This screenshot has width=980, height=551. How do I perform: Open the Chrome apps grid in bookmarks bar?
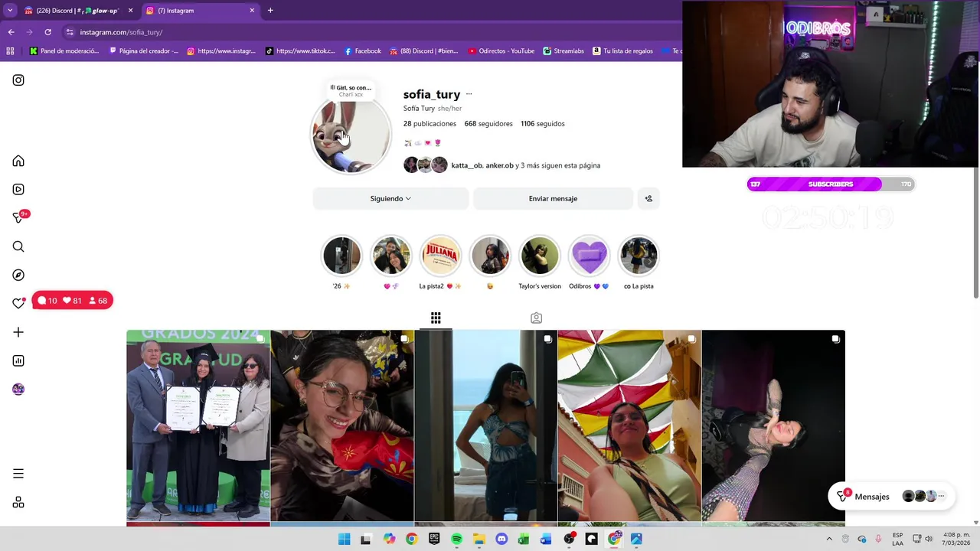pos(10,51)
